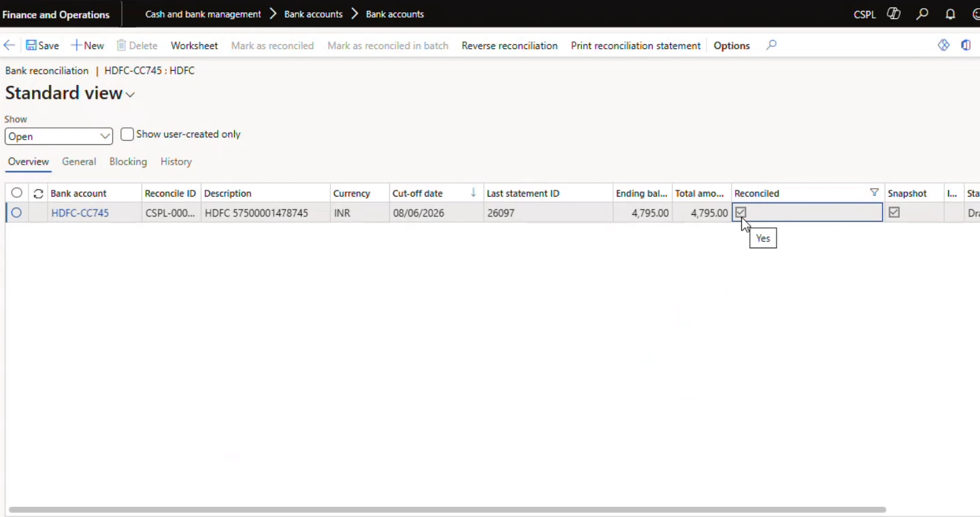Click the Cut-off date cell 08/06/2026

click(436, 213)
